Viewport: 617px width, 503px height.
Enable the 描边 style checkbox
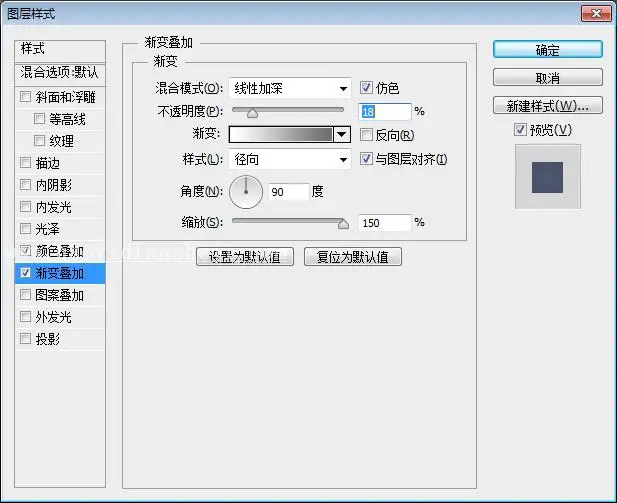pos(25,162)
